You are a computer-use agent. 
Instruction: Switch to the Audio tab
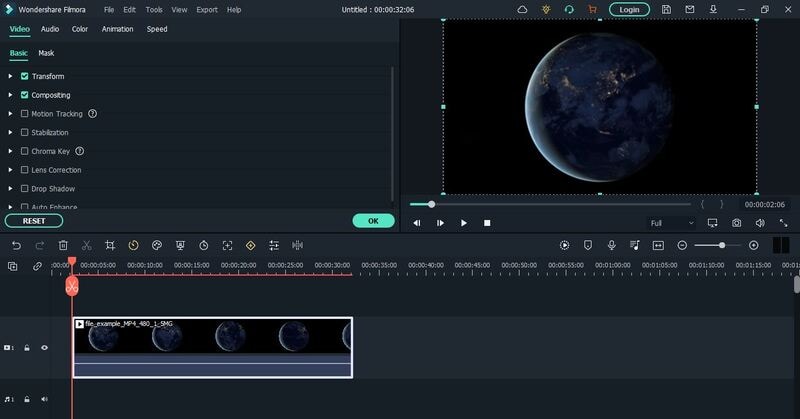50,29
